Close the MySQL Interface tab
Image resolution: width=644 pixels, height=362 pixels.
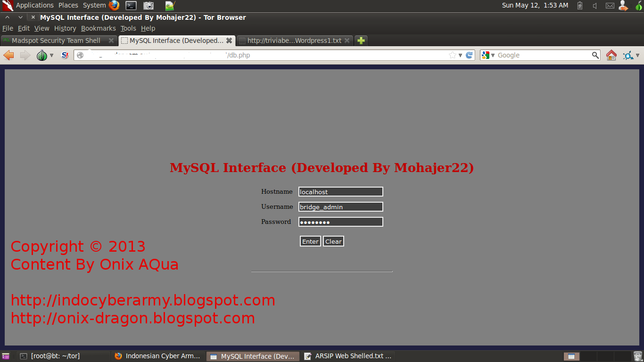point(229,41)
